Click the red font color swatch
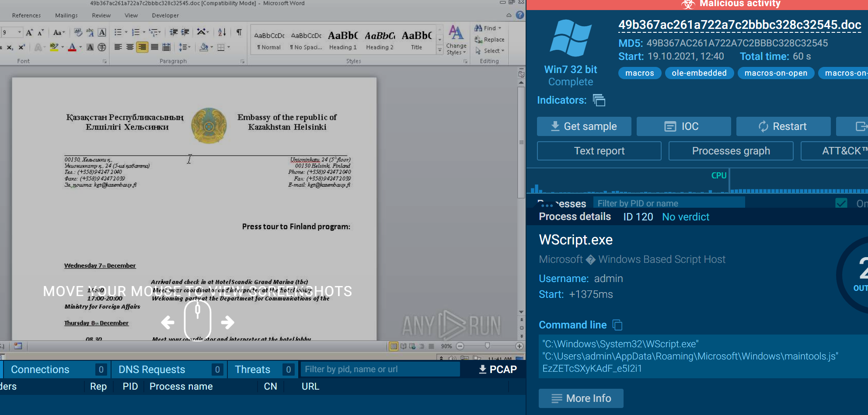The width and height of the screenshot is (868, 415). point(72,47)
